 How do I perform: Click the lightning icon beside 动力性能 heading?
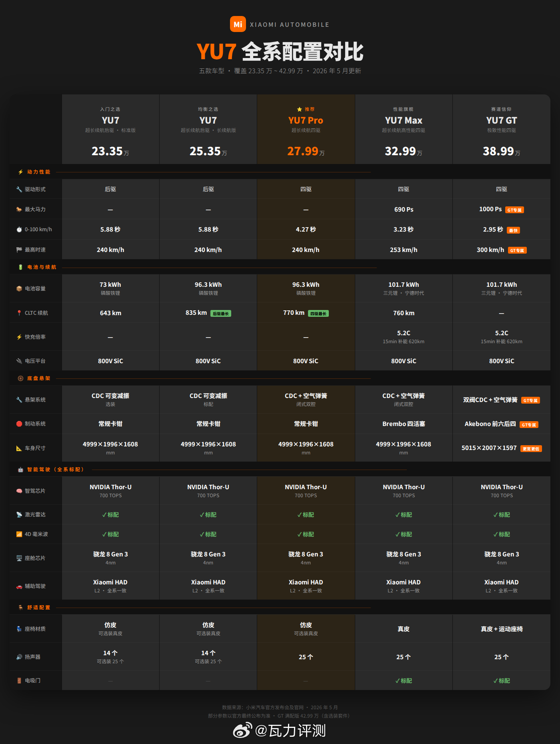pos(20,172)
